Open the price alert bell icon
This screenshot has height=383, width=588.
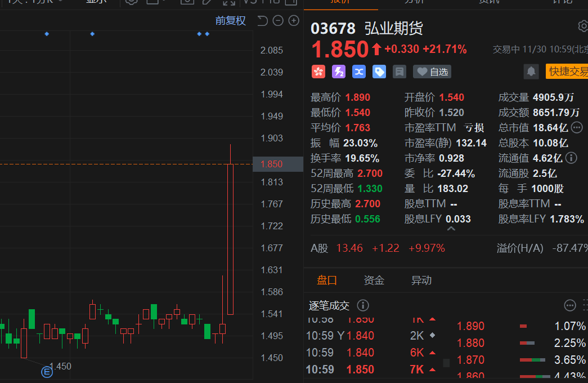pyautogui.click(x=531, y=72)
